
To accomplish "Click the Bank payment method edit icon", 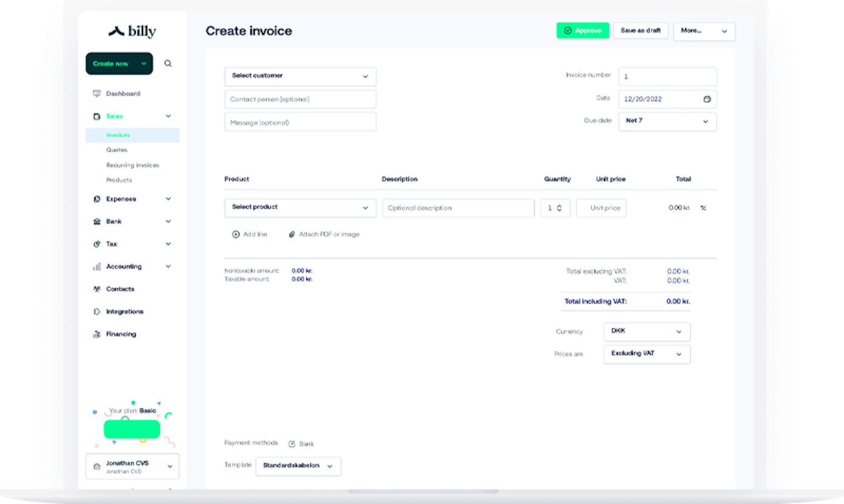I will pyautogui.click(x=292, y=444).
